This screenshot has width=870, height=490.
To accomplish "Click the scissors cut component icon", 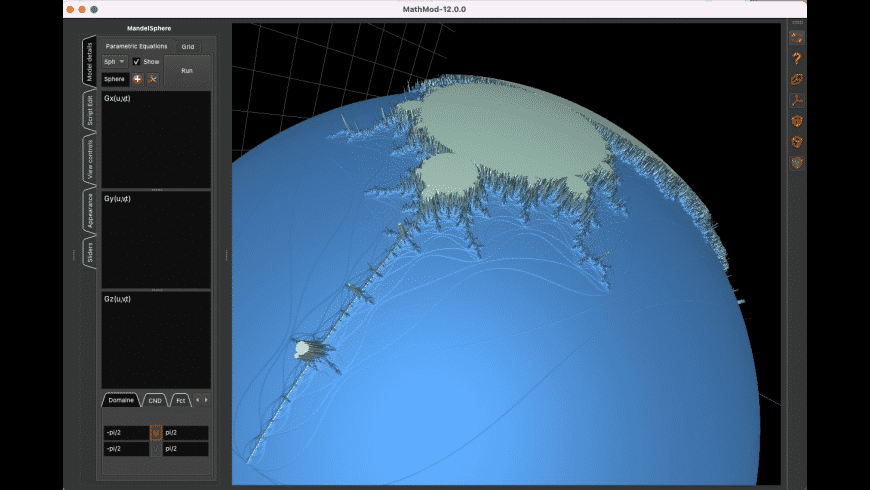I will tap(153, 79).
